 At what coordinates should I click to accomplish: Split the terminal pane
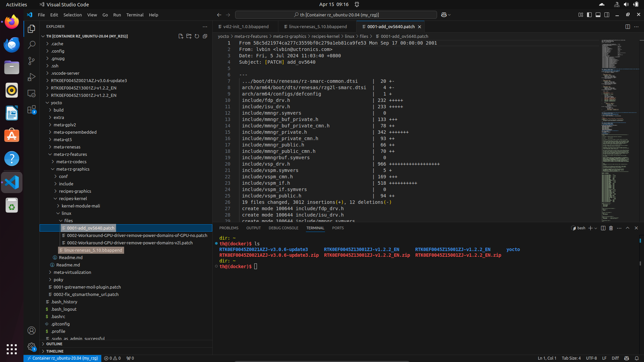(x=603, y=228)
